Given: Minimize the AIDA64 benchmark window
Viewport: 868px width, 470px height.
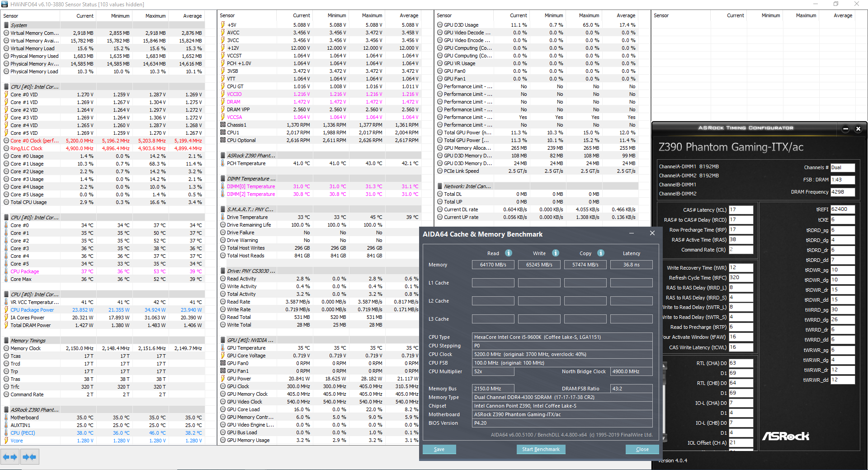Looking at the screenshot, I should click(x=631, y=233).
